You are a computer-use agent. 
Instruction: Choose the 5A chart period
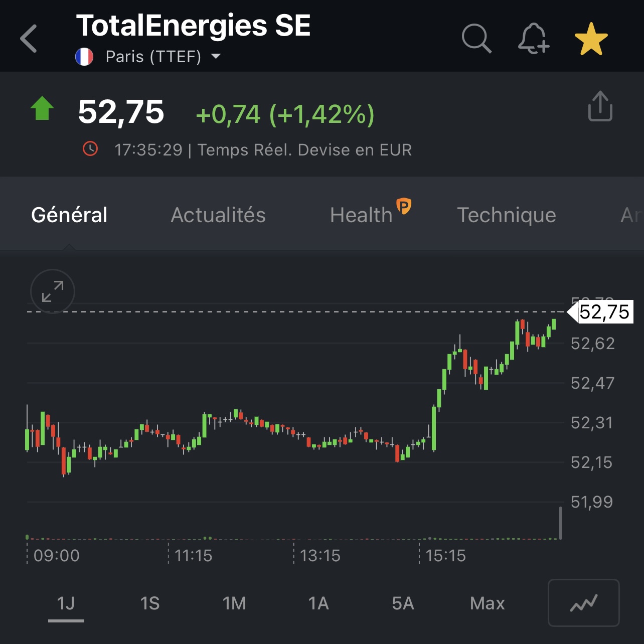[x=403, y=603]
